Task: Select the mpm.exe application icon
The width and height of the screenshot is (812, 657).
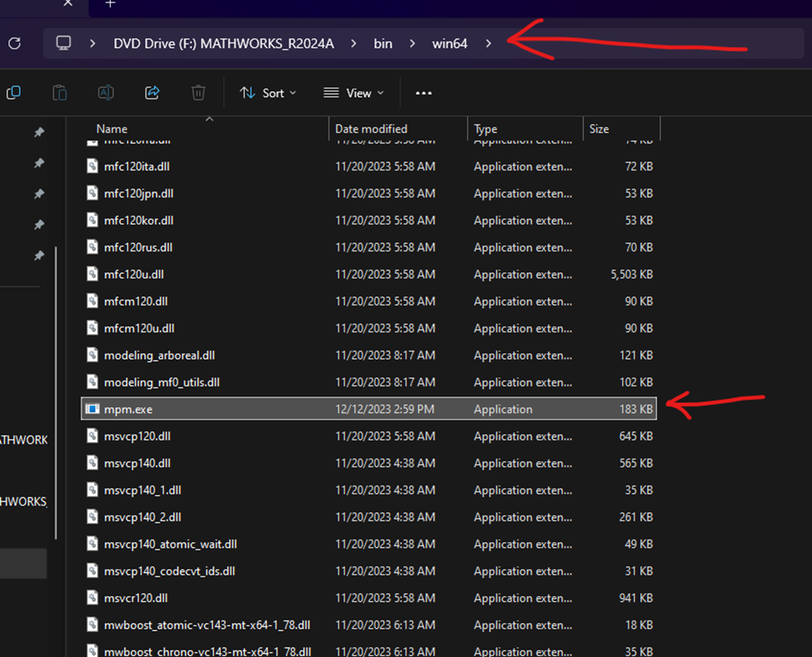Action: (92, 409)
